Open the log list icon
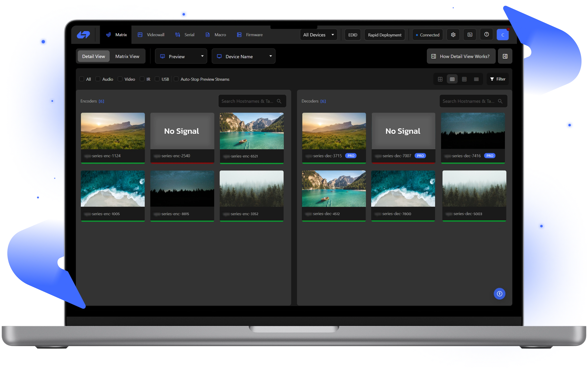This screenshot has height=368, width=588. click(x=470, y=35)
